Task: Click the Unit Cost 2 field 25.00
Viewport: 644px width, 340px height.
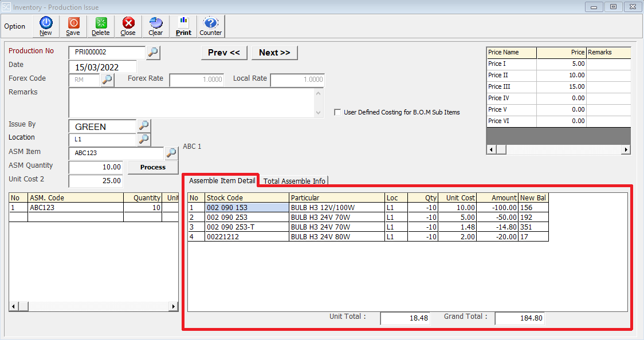Action: point(95,181)
